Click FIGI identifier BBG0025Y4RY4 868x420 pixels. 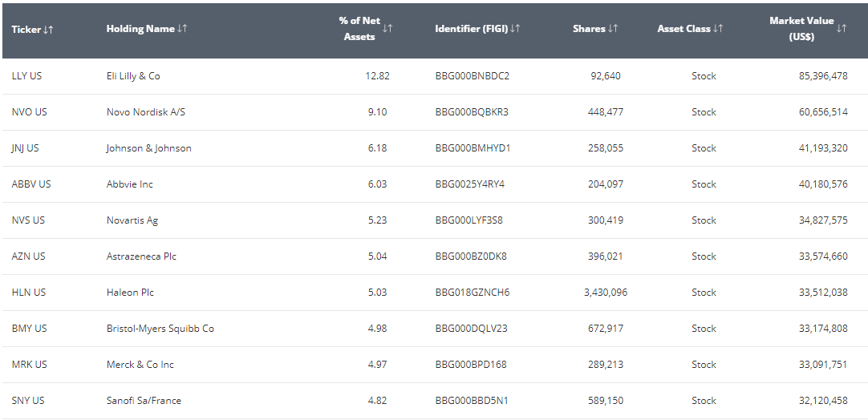click(470, 184)
